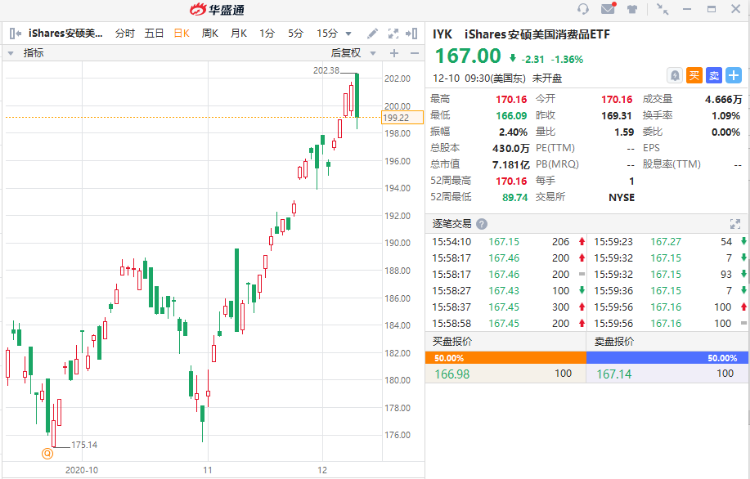
Task: Click the 成交量 value 4.666万
Action: point(723,100)
